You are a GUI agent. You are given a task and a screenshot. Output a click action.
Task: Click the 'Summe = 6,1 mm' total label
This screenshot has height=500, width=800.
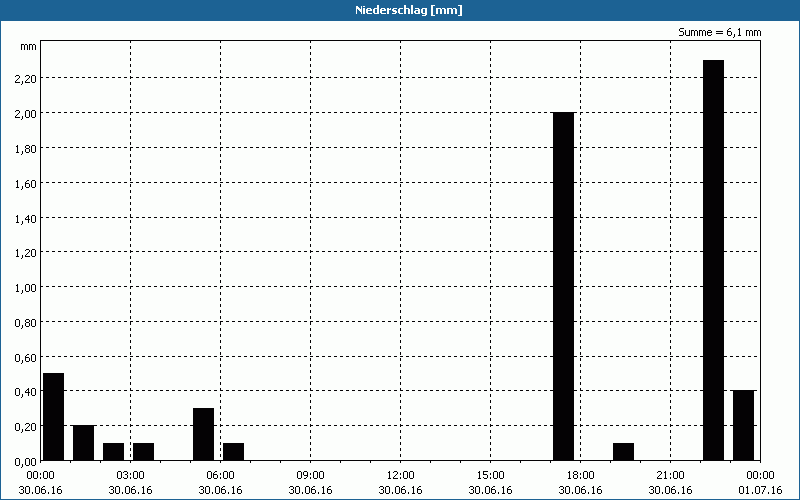(719, 32)
